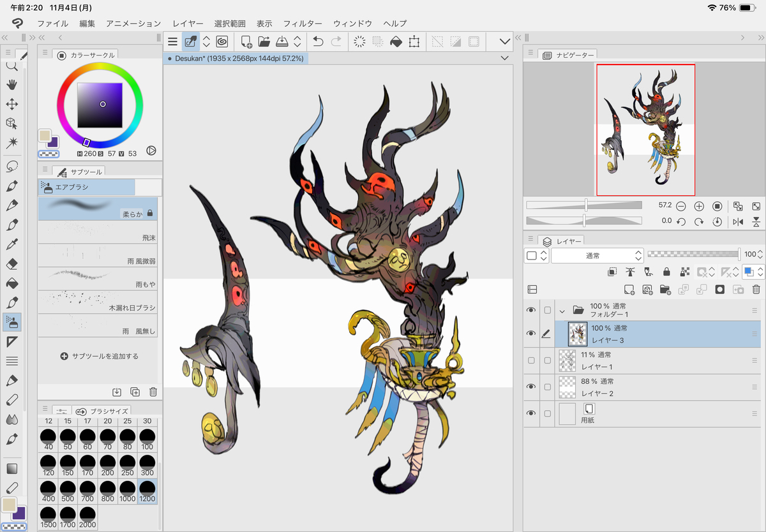Open the アニメーション menu
Image resolution: width=766 pixels, height=532 pixels.
[x=133, y=24]
